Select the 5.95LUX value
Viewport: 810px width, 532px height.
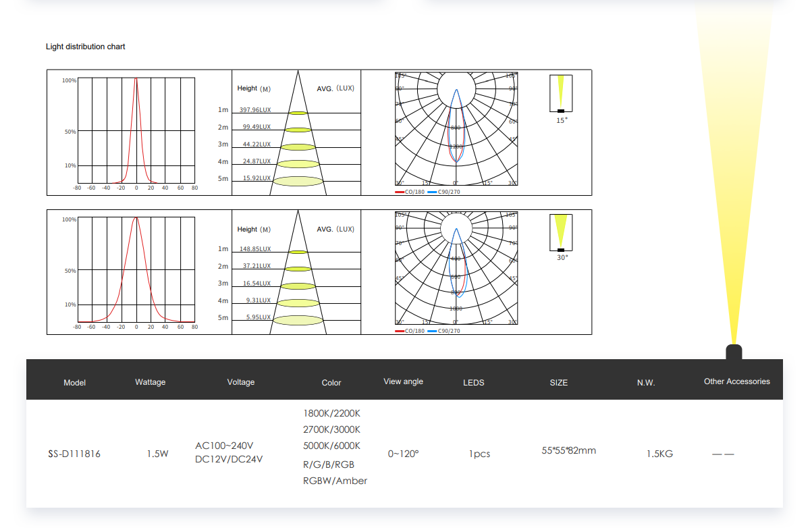tap(258, 317)
